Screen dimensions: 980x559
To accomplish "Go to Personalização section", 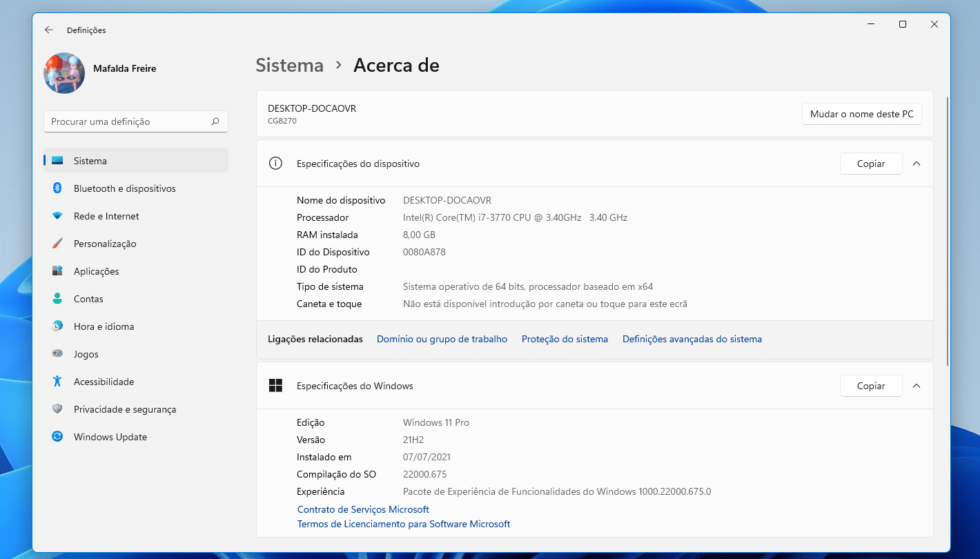I will [x=105, y=244].
